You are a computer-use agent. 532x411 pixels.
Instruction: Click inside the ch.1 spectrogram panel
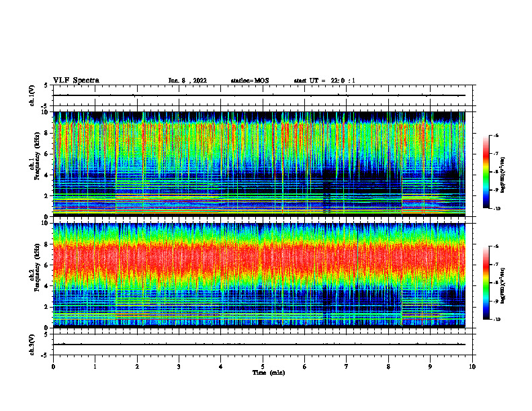click(x=259, y=164)
